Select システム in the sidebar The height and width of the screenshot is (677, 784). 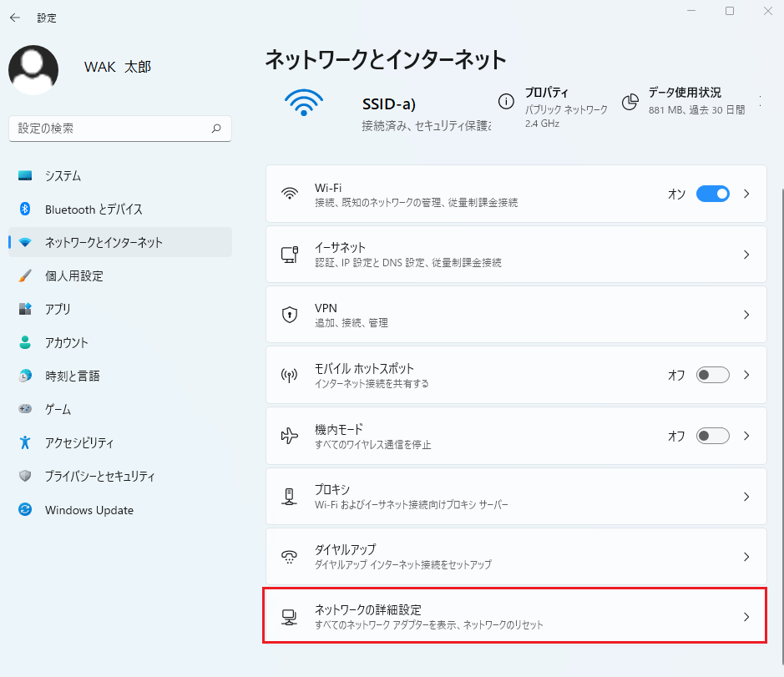pos(120,175)
